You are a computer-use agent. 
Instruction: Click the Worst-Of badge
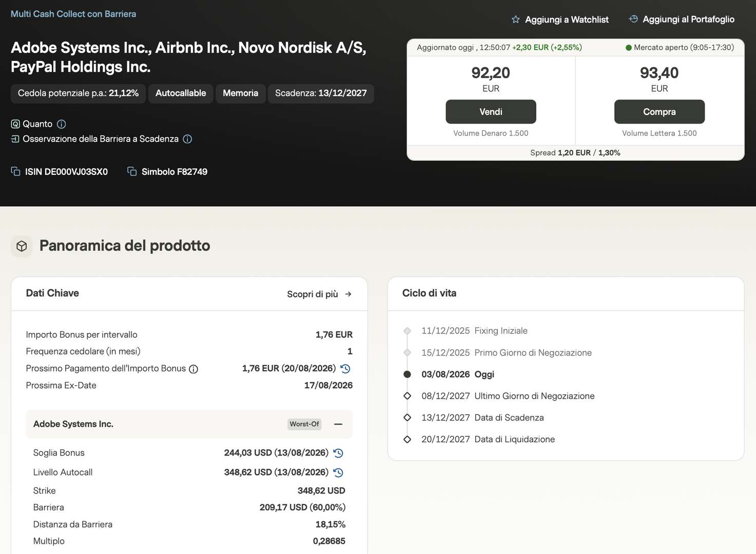pos(304,424)
